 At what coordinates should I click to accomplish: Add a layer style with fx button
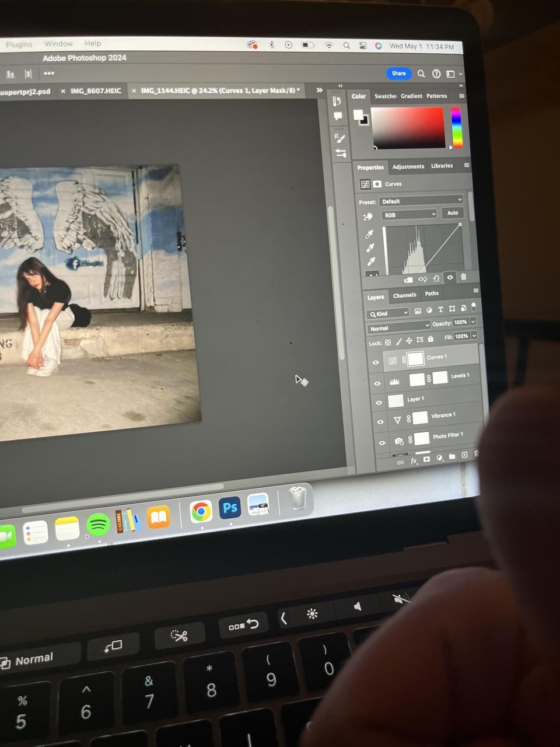point(414,461)
